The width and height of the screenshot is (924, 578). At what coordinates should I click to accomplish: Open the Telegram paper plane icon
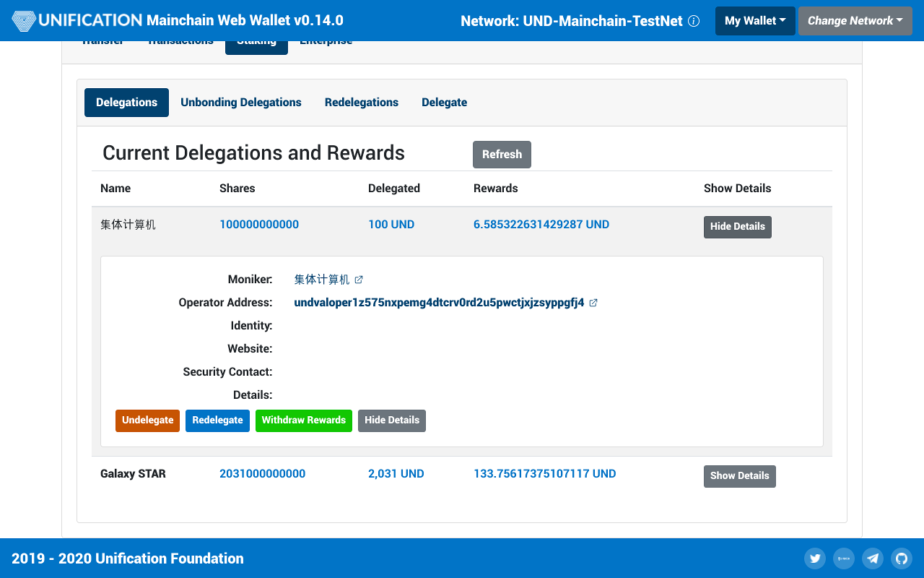(x=873, y=558)
